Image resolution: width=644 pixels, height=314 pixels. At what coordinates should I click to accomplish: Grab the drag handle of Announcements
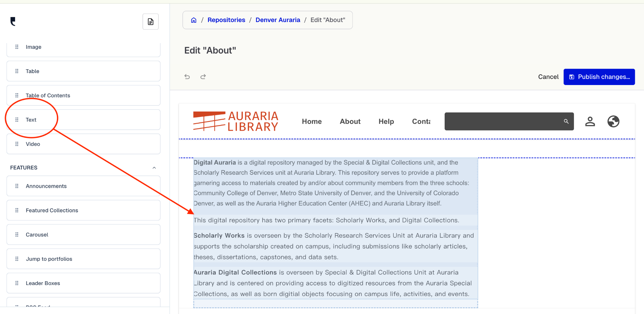click(17, 186)
